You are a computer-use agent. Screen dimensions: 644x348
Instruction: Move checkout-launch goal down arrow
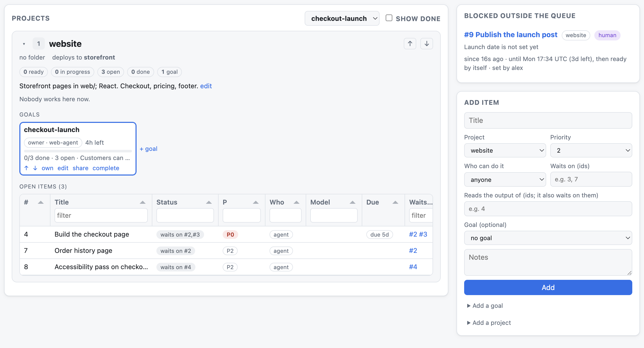[x=35, y=168]
